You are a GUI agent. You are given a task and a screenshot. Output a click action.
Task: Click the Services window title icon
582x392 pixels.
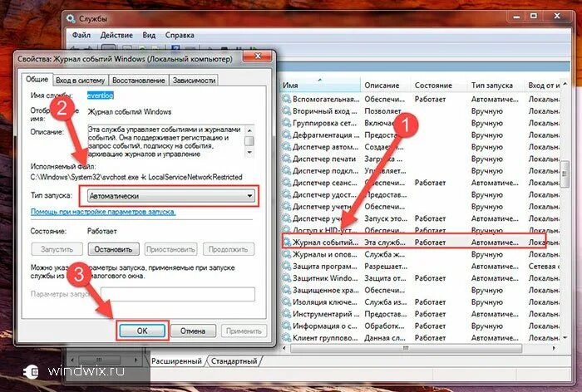[71, 18]
